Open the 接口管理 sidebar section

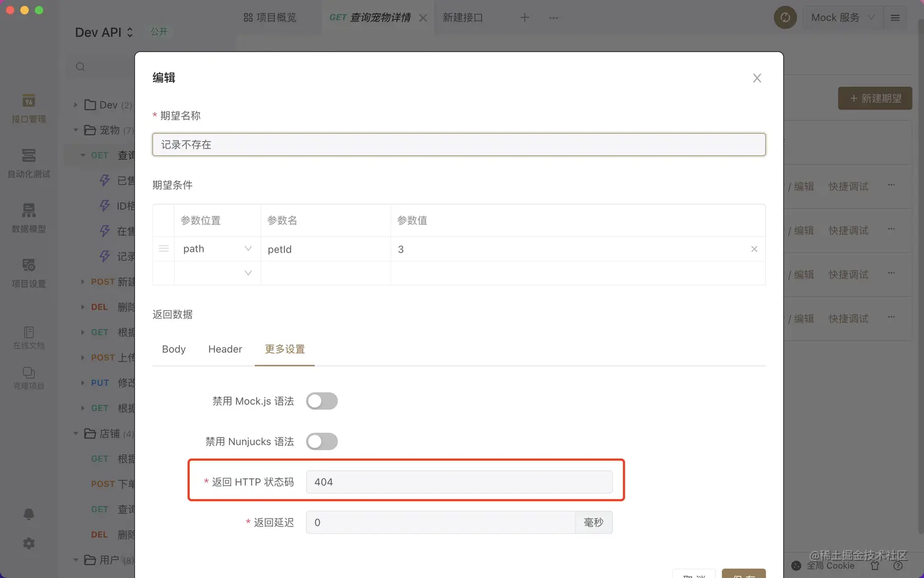point(29,108)
